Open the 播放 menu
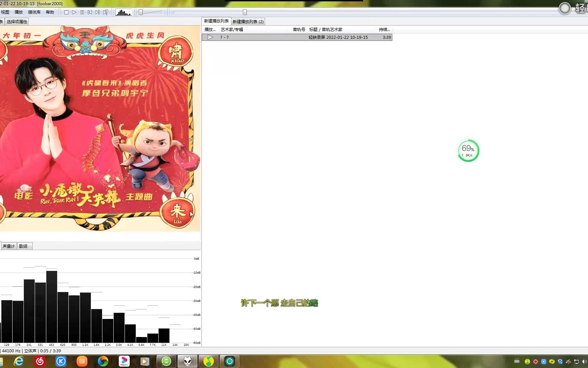The width and height of the screenshot is (588, 368). 19,12
